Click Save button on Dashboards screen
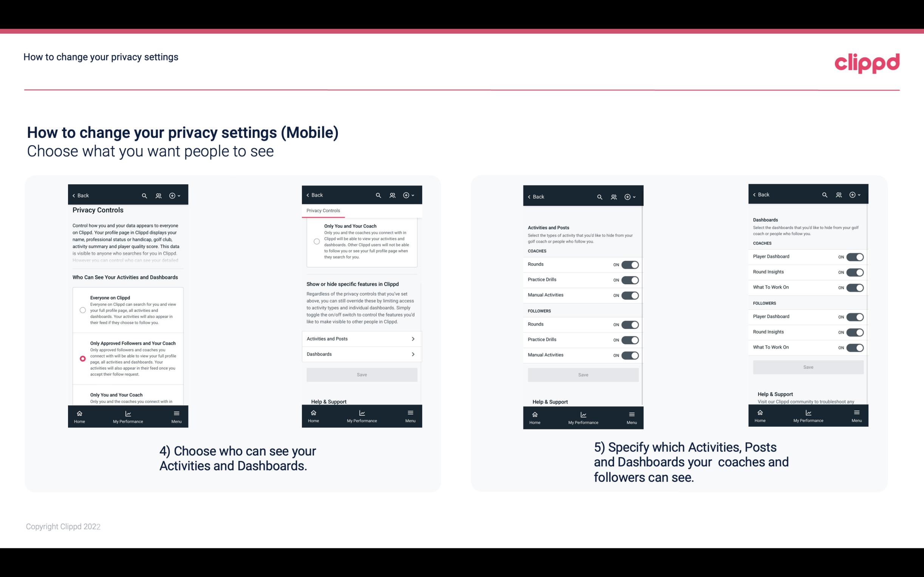Image resolution: width=924 pixels, height=577 pixels. 808,367
